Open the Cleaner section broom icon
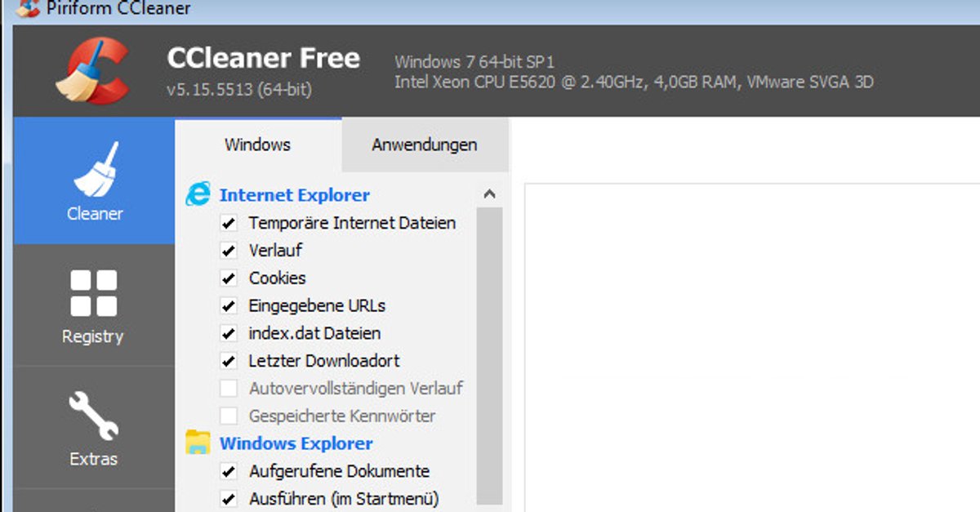The height and width of the screenshot is (512, 980). (95, 170)
